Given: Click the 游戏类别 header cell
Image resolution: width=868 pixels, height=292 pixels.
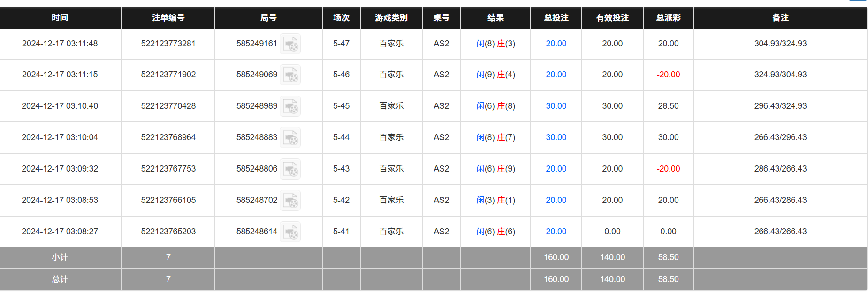Looking at the screenshot, I should [x=390, y=18].
